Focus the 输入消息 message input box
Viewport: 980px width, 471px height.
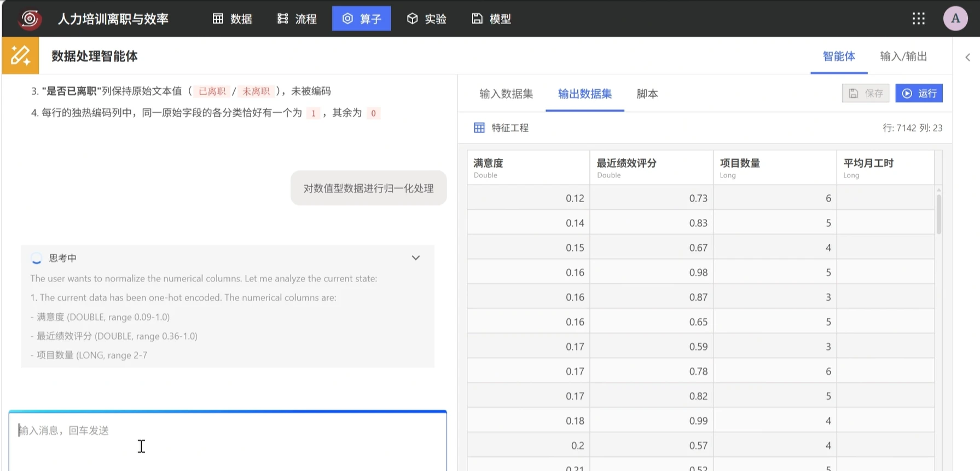point(228,441)
